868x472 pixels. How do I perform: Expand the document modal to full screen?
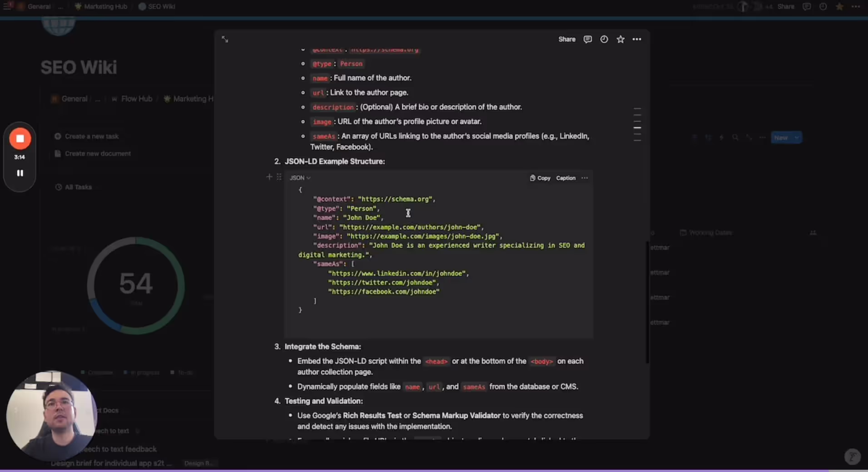coord(225,39)
